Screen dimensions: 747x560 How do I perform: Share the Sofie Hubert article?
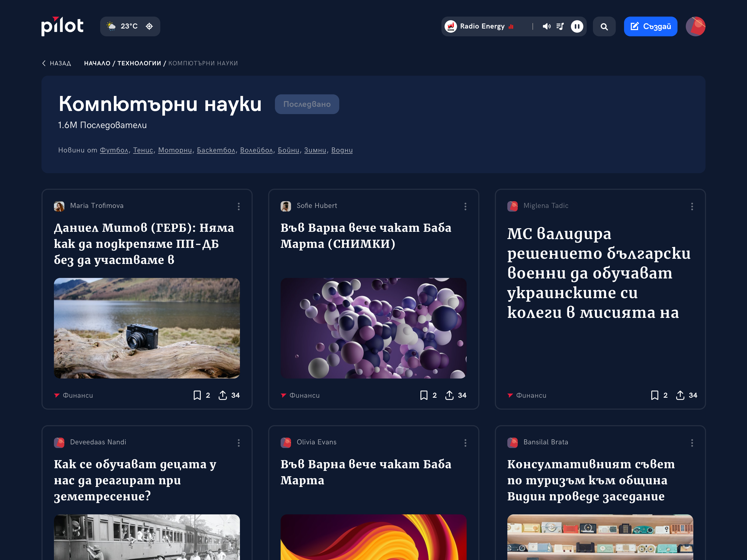[449, 395]
